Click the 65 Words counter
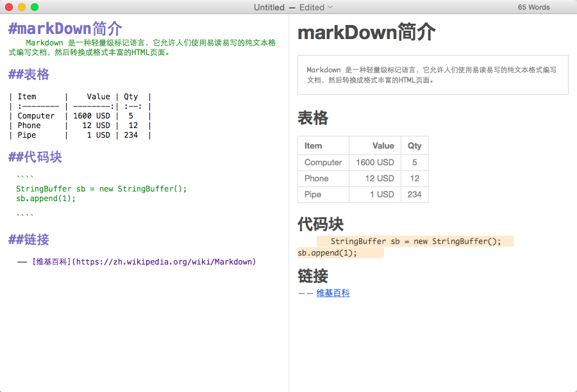Viewport: 577px width, 392px height. (x=533, y=7)
